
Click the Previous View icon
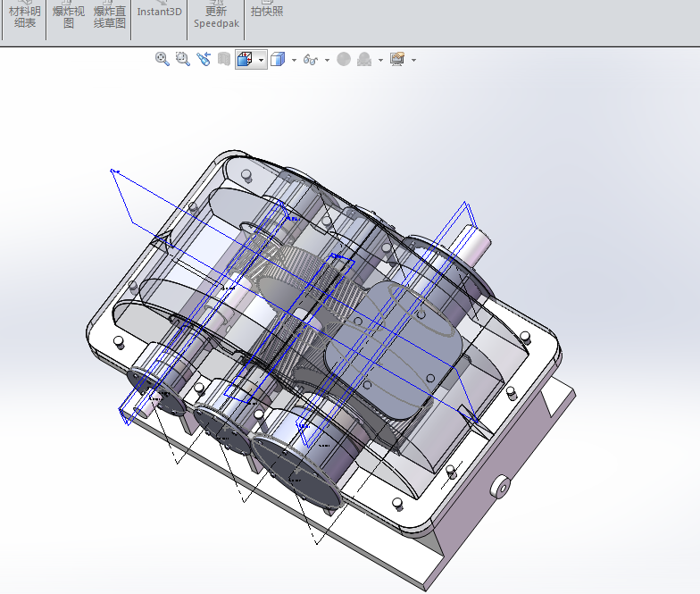pyautogui.click(x=204, y=59)
